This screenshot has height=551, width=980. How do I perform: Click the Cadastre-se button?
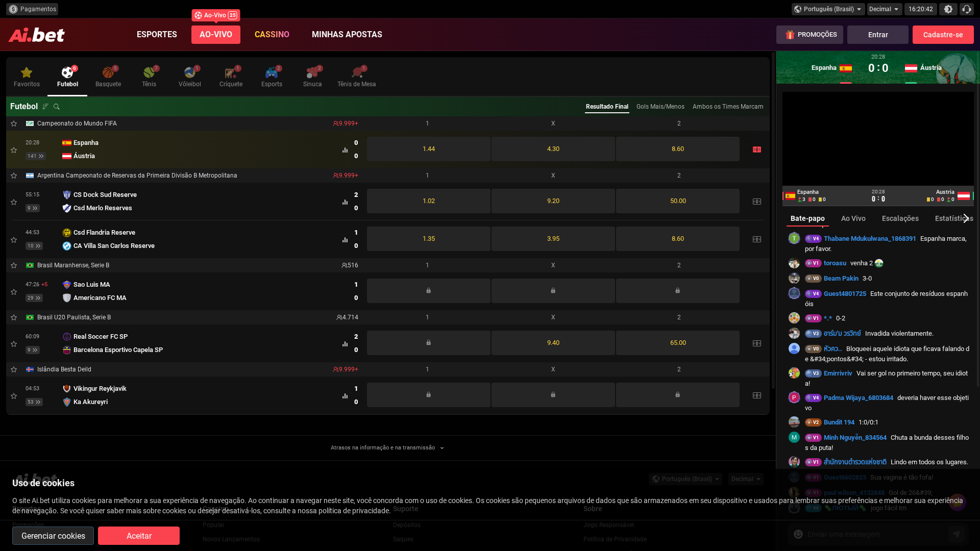click(x=943, y=35)
